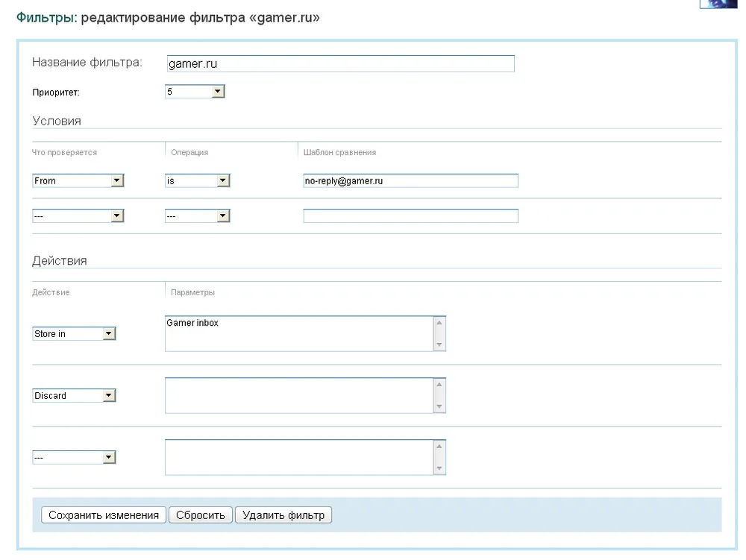The width and height of the screenshot is (746, 560).
Task: Click the parameters text area beside Discard
Action: [x=298, y=395]
